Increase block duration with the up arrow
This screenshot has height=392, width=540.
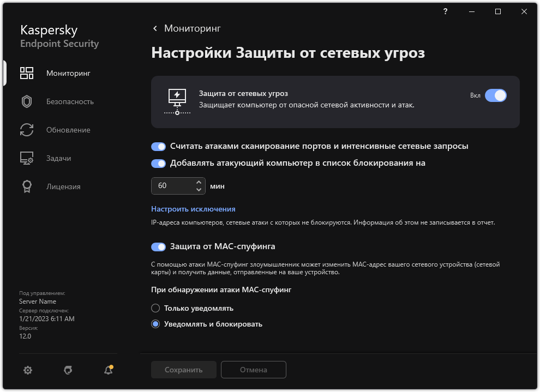pos(199,182)
